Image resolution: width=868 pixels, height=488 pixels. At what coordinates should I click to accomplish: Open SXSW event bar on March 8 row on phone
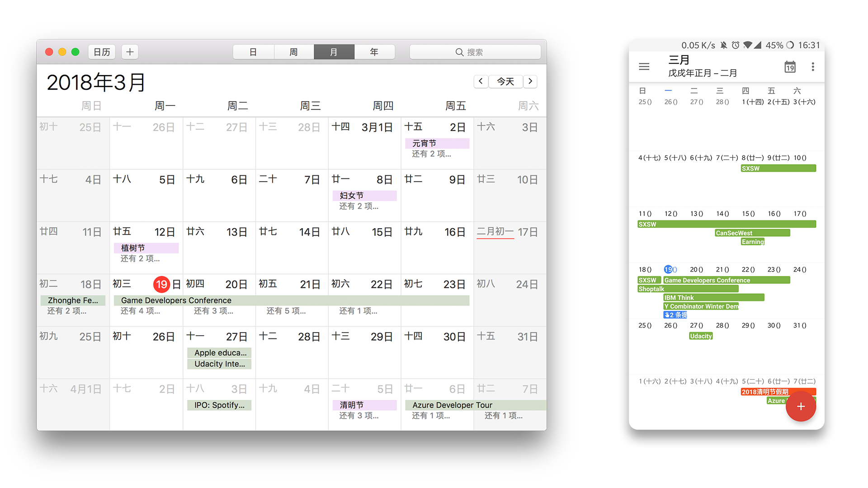pyautogui.click(x=778, y=169)
